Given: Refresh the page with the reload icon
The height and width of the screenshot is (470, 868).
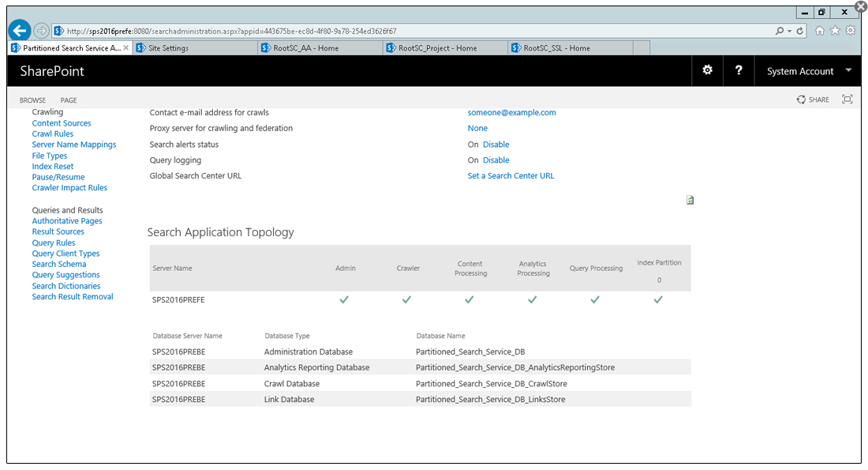Looking at the screenshot, I should (x=800, y=31).
